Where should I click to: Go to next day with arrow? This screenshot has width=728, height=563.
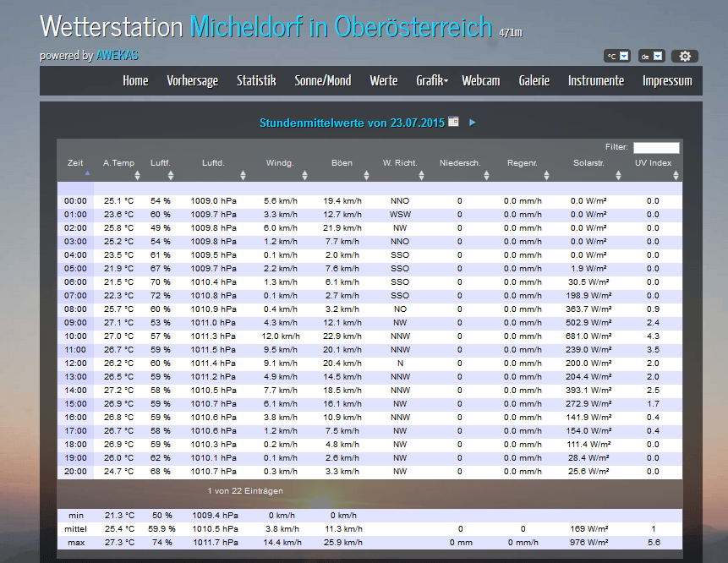472,123
